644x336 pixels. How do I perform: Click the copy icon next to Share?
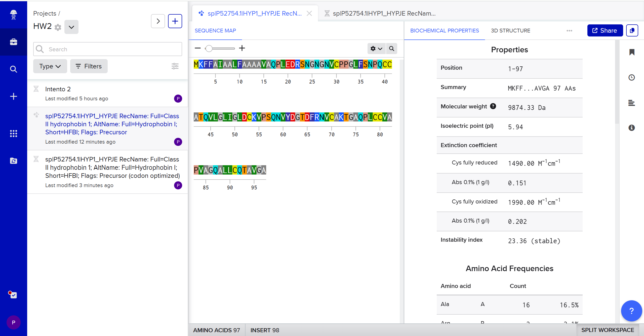click(632, 31)
